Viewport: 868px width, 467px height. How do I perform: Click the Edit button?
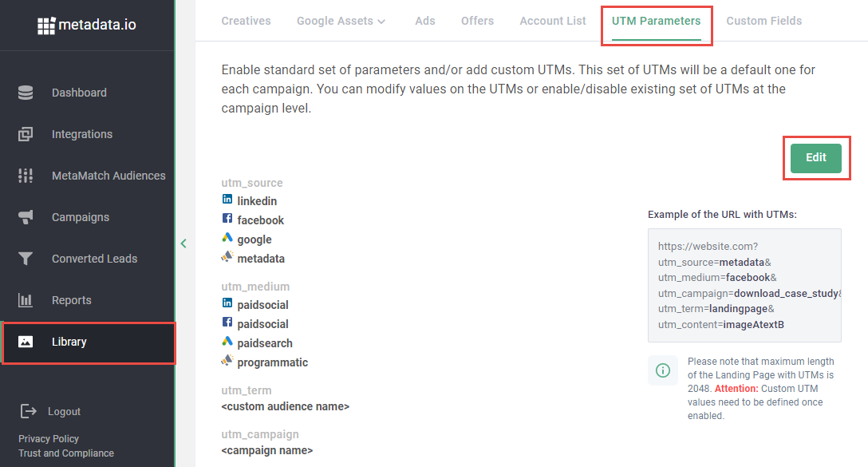click(x=815, y=157)
